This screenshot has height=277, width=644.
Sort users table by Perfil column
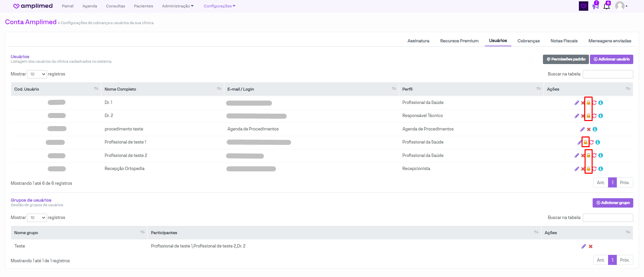538,89
